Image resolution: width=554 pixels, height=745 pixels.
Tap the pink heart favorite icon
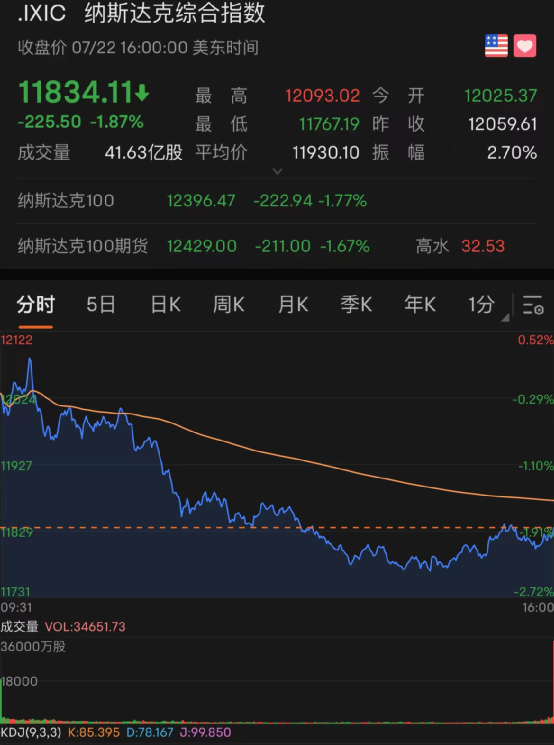[x=525, y=46]
